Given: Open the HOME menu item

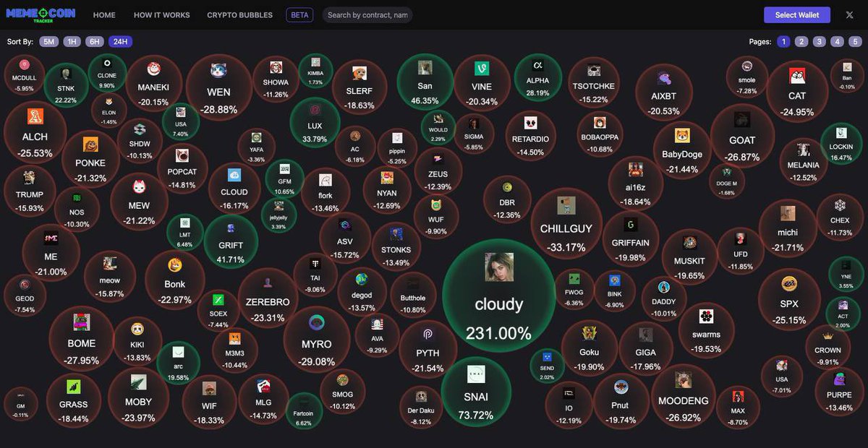Looking at the screenshot, I should [104, 15].
